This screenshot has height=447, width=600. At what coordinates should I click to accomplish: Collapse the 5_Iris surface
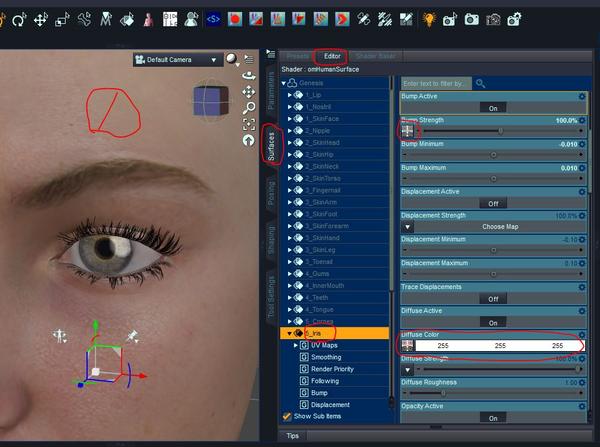[x=289, y=333]
